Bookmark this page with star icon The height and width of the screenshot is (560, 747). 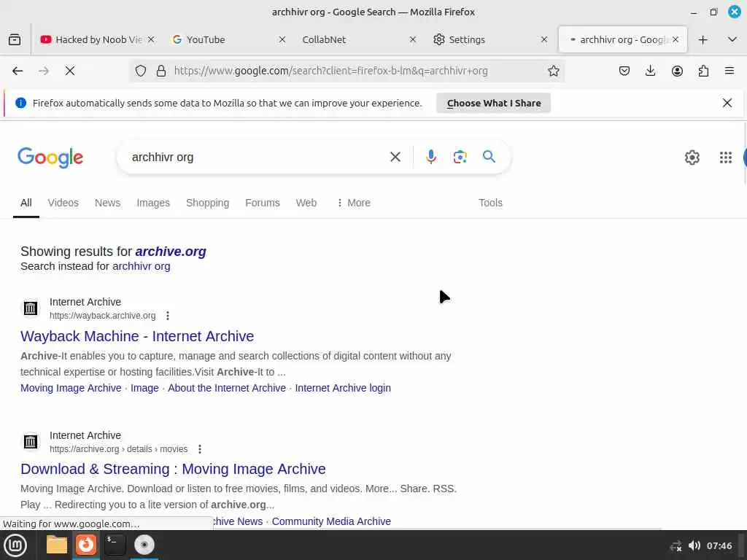pyautogui.click(x=553, y=71)
